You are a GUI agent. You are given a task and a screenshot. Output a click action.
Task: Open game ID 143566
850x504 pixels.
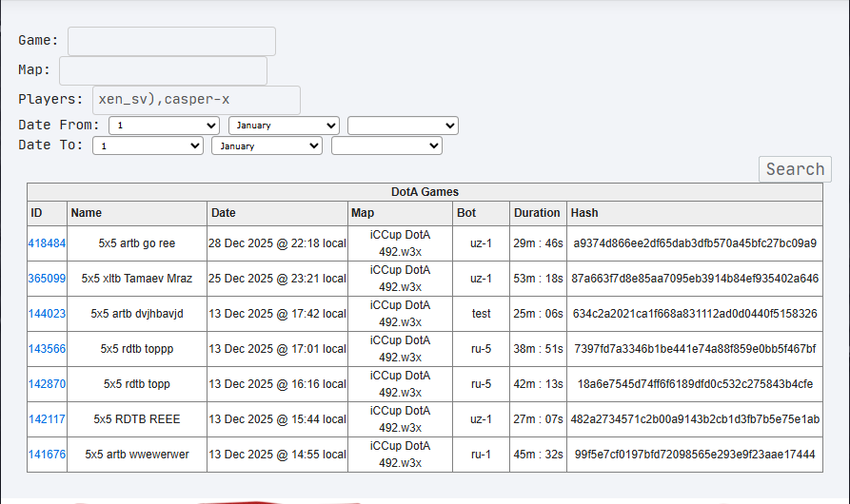coord(47,349)
